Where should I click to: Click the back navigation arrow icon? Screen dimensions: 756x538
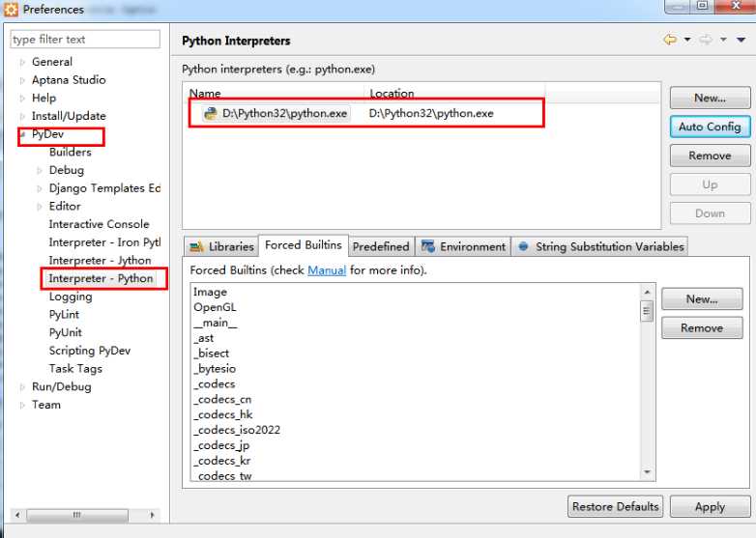click(670, 40)
